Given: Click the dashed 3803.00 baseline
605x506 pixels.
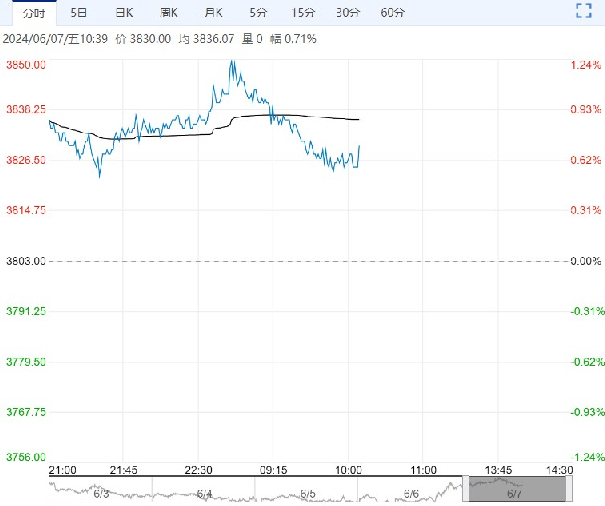Looking at the screenshot, I should coord(300,261).
